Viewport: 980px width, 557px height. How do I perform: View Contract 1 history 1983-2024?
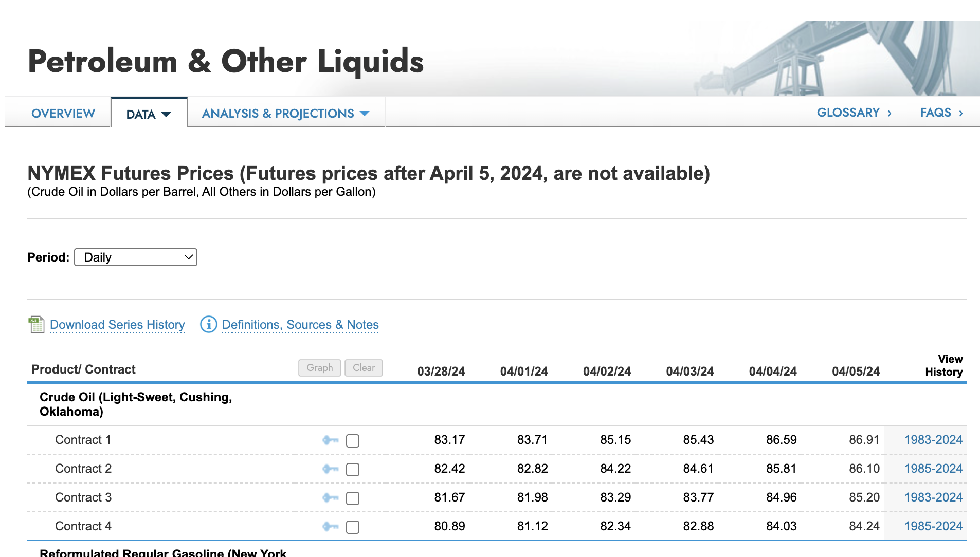pyautogui.click(x=933, y=440)
